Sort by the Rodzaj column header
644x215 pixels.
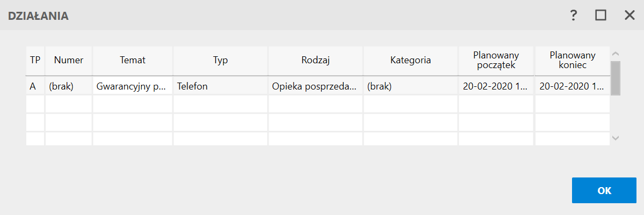(315, 60)
